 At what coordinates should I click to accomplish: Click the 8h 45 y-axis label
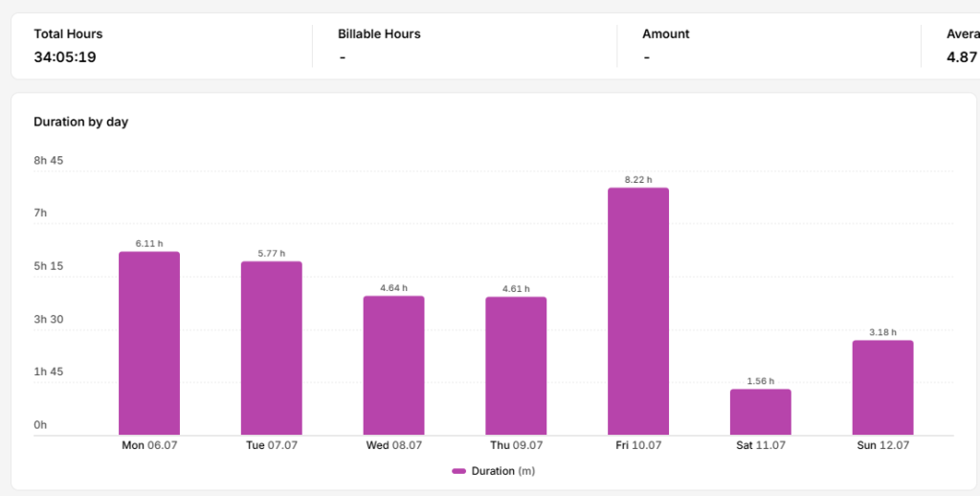coord(48,161)
